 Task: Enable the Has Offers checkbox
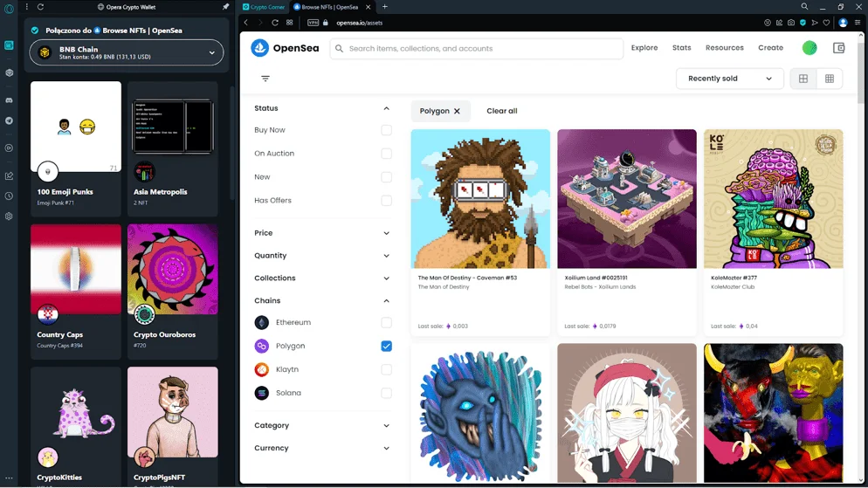coord(386,200)
